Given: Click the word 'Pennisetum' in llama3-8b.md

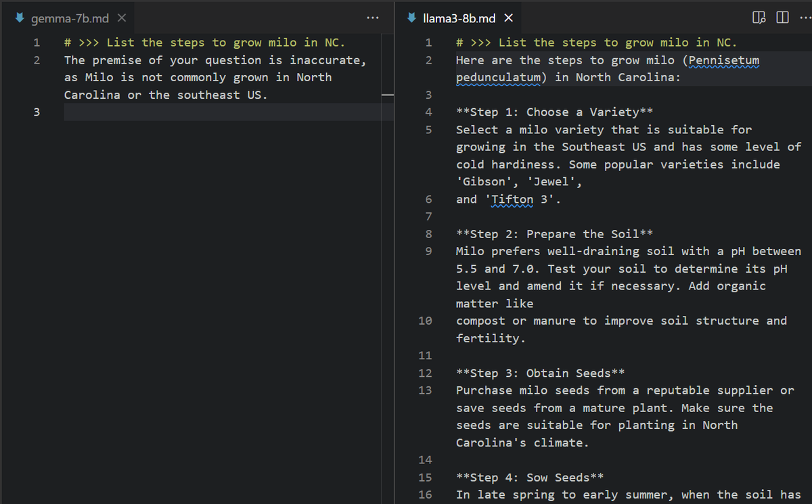Looking at the screenshot, I should click(724, 60).
